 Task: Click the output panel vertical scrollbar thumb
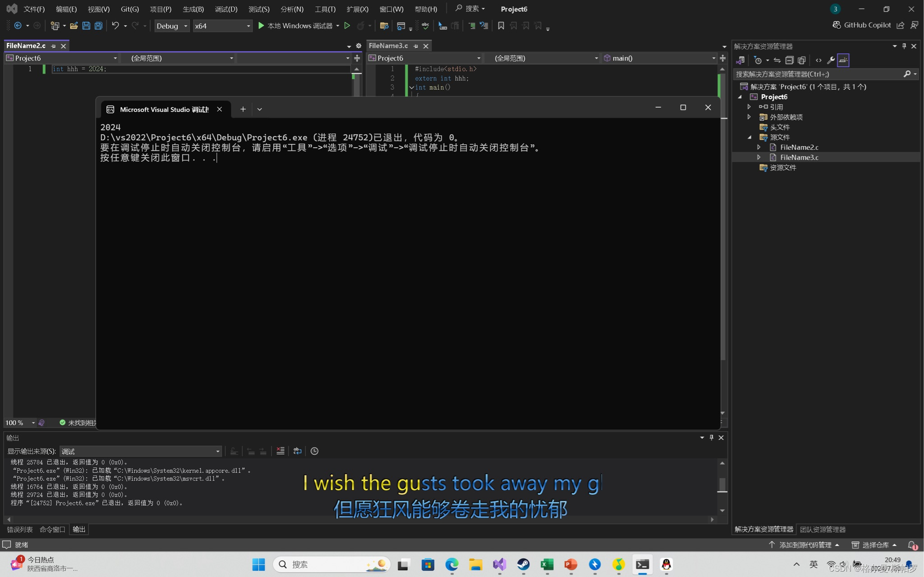[722, 485]
